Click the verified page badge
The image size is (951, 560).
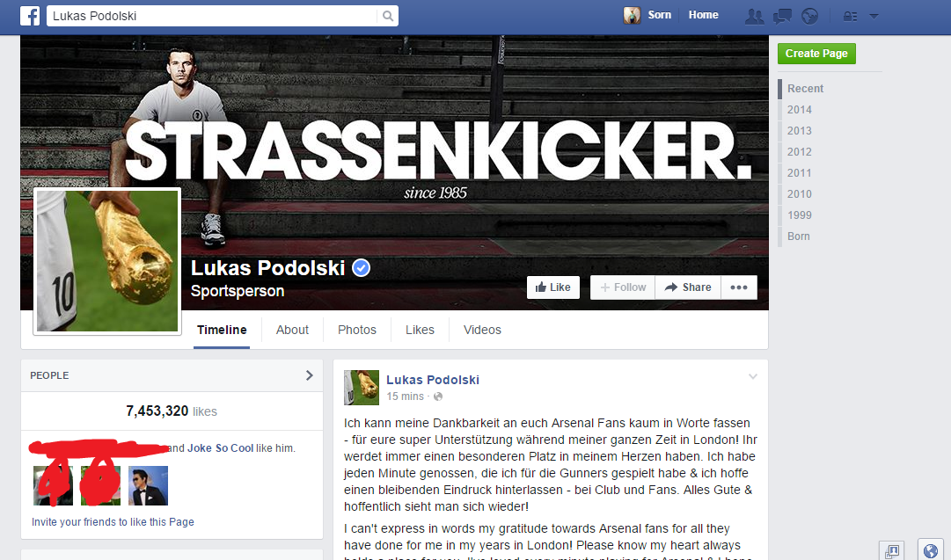(362, 267)
